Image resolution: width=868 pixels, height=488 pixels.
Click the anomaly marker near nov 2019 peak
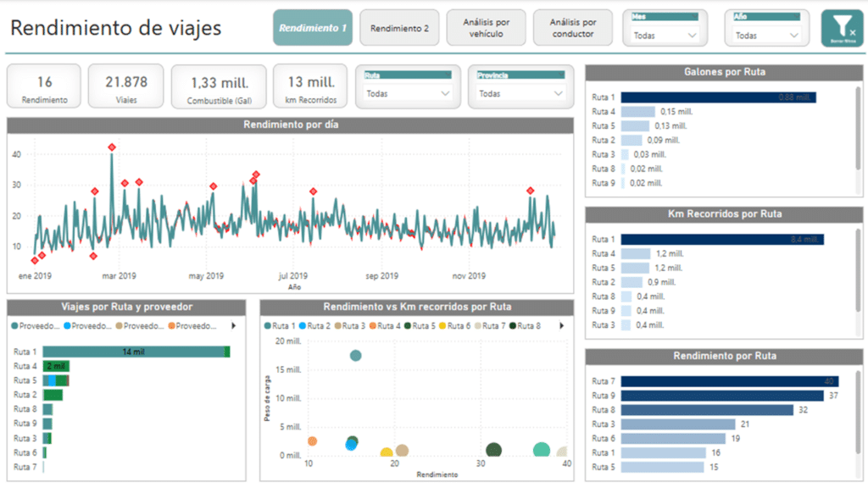tap(531, 191)
